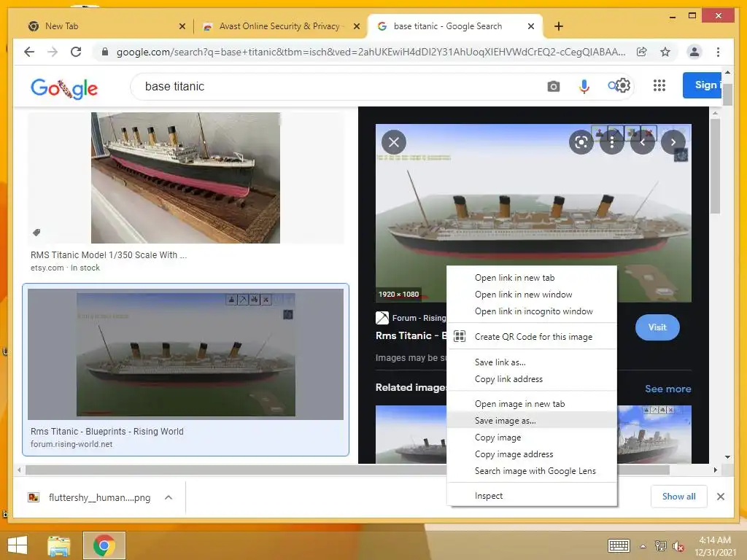This screenshot has width=747, height=560.
Task: Choose Open link in new window
Action: coord(532,295)
